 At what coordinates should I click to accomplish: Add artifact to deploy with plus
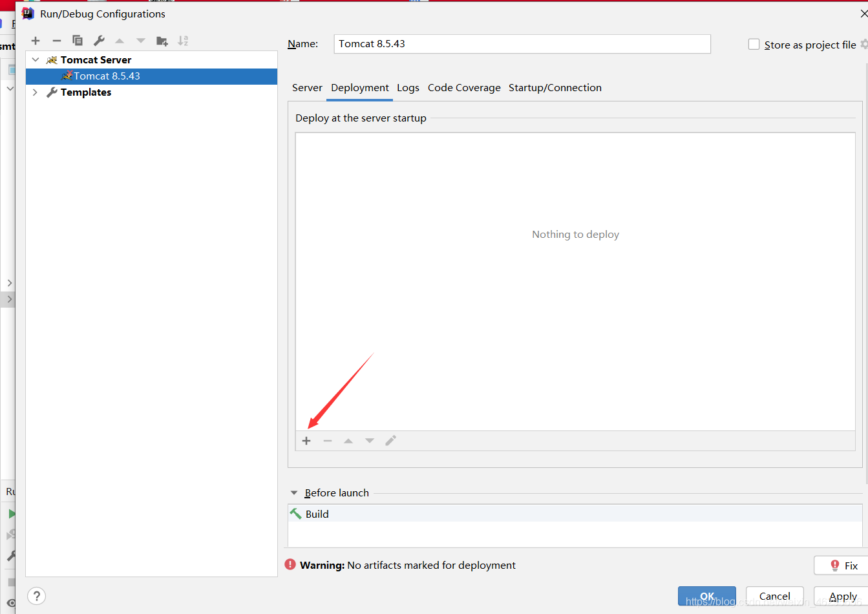306,441
